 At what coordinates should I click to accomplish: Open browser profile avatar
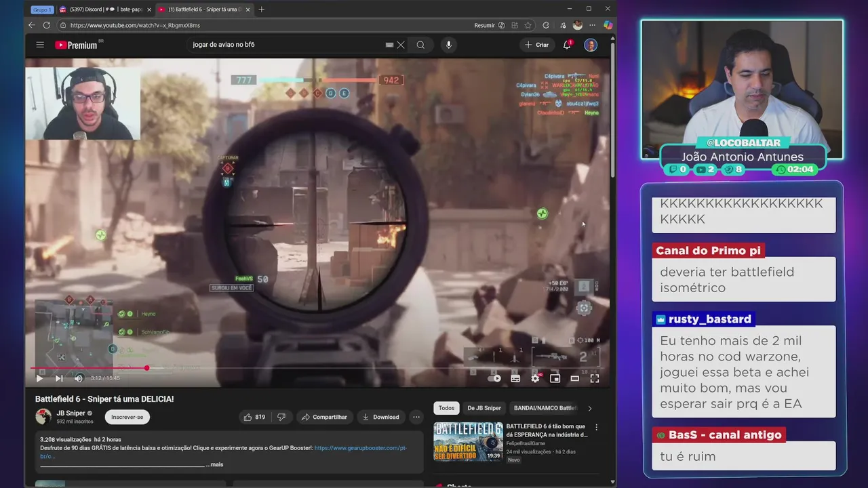point(578,25)
